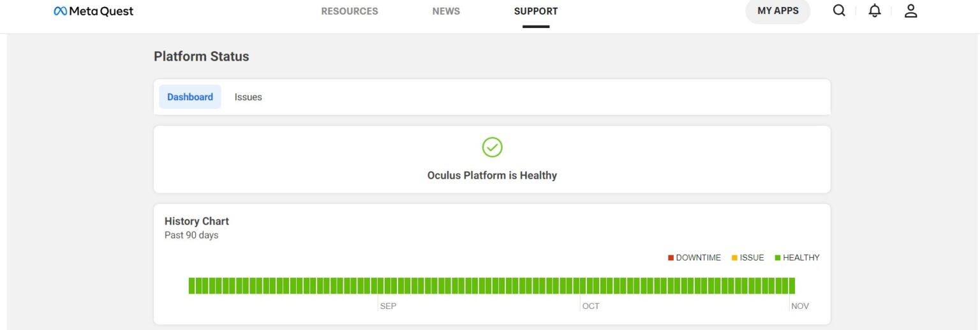Select the first bar in history chart
The image size is (980, 330).
click(x=192, y=286)
